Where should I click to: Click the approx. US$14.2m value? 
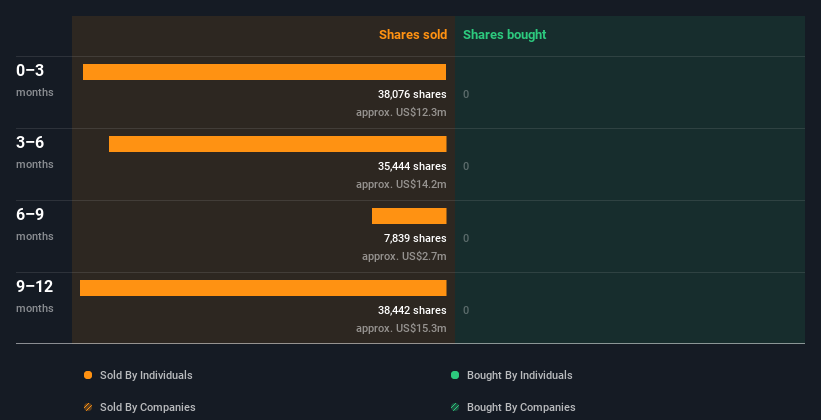[401, 184]
